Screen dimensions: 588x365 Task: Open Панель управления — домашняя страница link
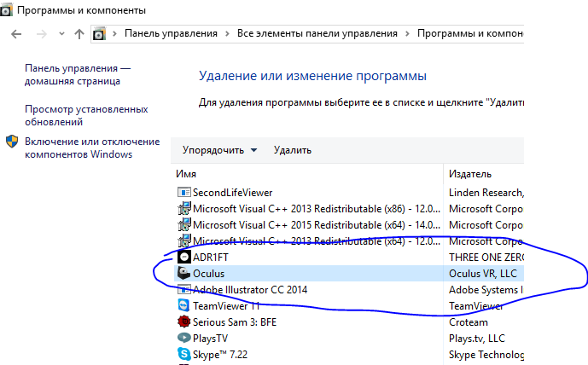click(x=78, y=74)
